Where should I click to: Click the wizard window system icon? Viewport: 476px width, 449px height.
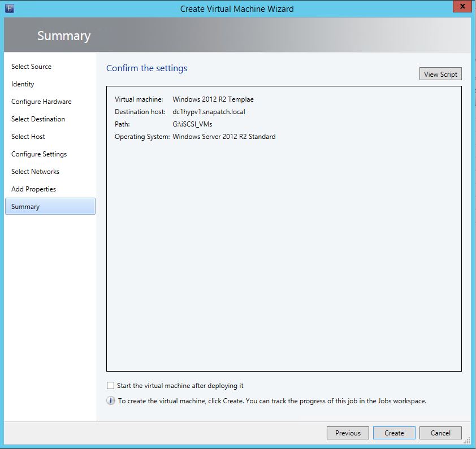(10, 8)
